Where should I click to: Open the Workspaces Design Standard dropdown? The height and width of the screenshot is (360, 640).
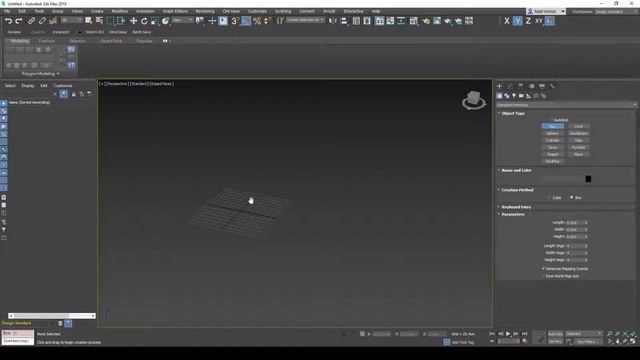tap(616, 12)
